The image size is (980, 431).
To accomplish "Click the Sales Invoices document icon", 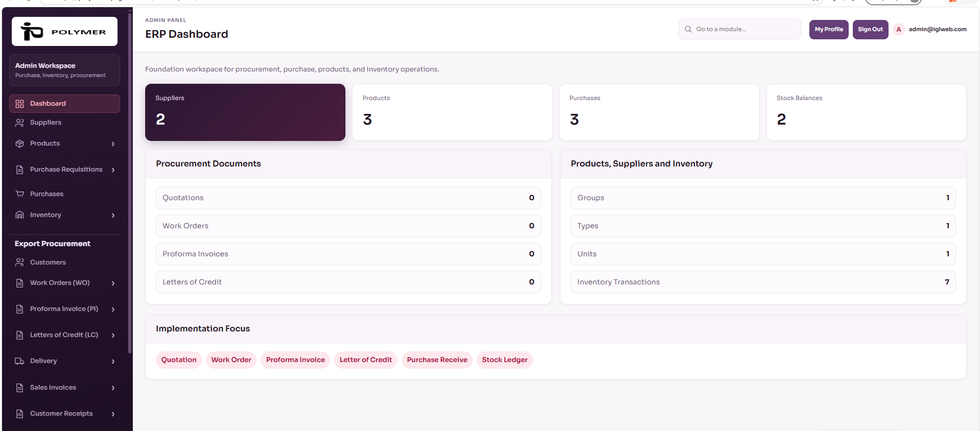I will 19,388.
